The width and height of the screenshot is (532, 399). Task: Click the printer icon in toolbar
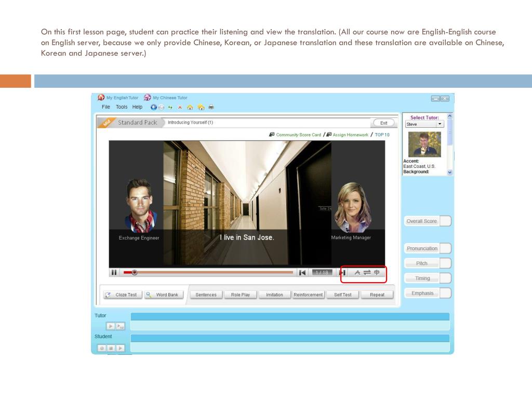211,107
